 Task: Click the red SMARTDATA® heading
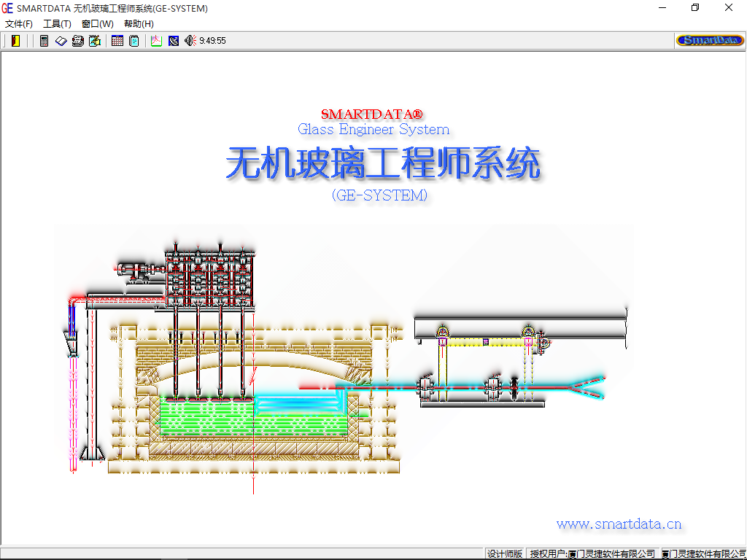coord(371,114)
